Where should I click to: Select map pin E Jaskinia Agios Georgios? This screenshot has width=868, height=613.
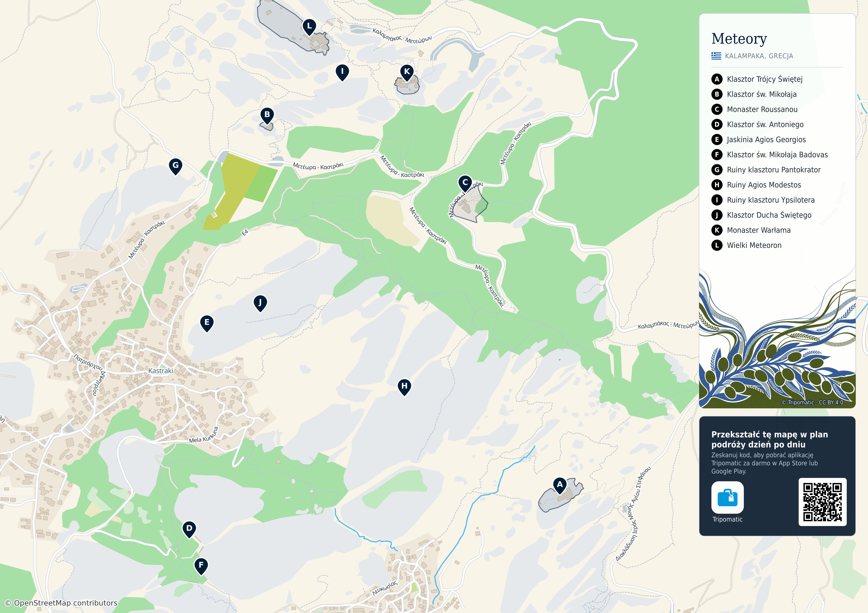207,323
